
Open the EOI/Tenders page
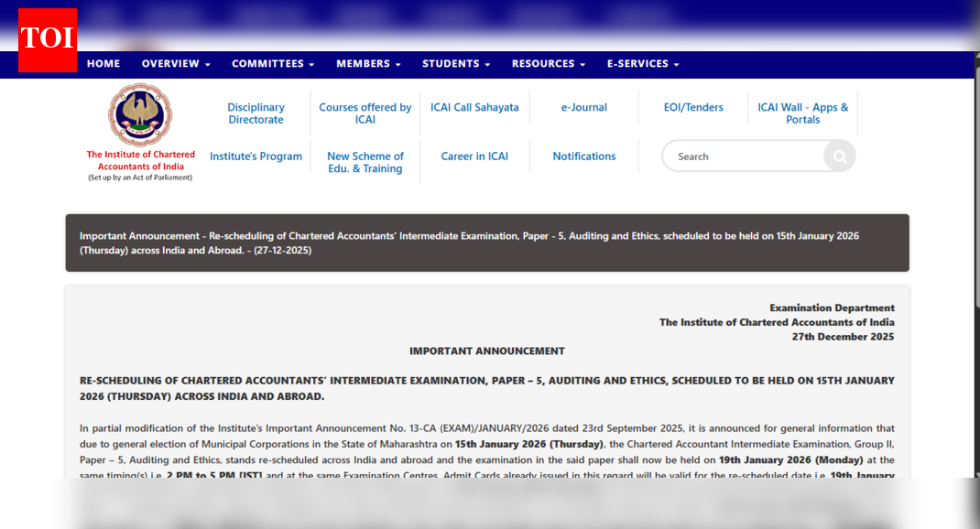click(692, 106)
